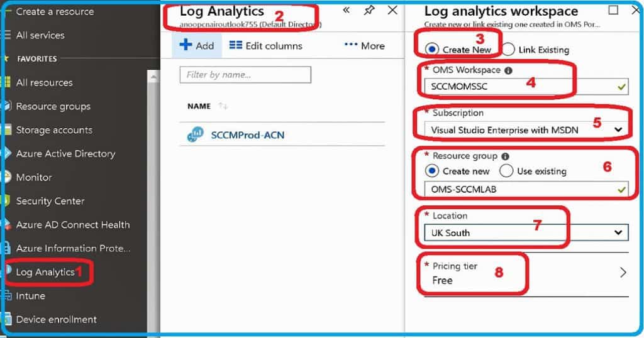Open Azure AD Connect Health
Screen dimensions: 644x338
coord(73,225)
